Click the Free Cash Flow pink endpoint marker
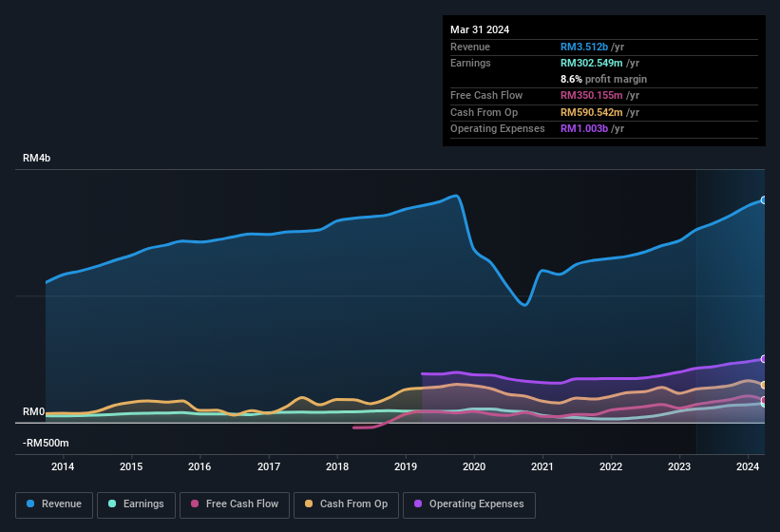780x532 pixels. point(764,400)
